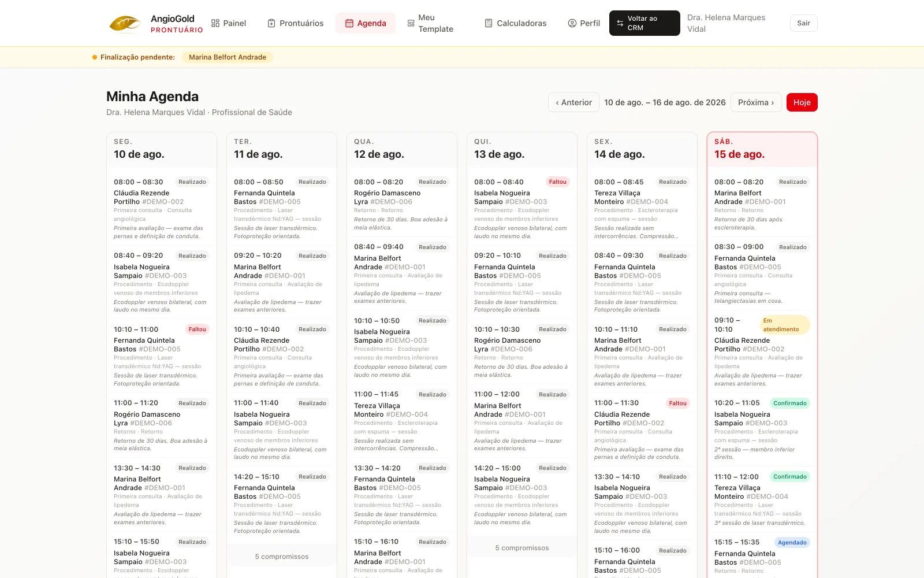
Task: Open the Painel menu item
Action: 229,23
